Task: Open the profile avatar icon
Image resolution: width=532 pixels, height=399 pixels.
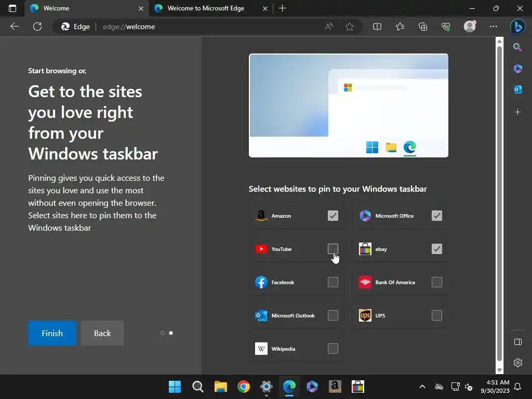Action: 470,26
